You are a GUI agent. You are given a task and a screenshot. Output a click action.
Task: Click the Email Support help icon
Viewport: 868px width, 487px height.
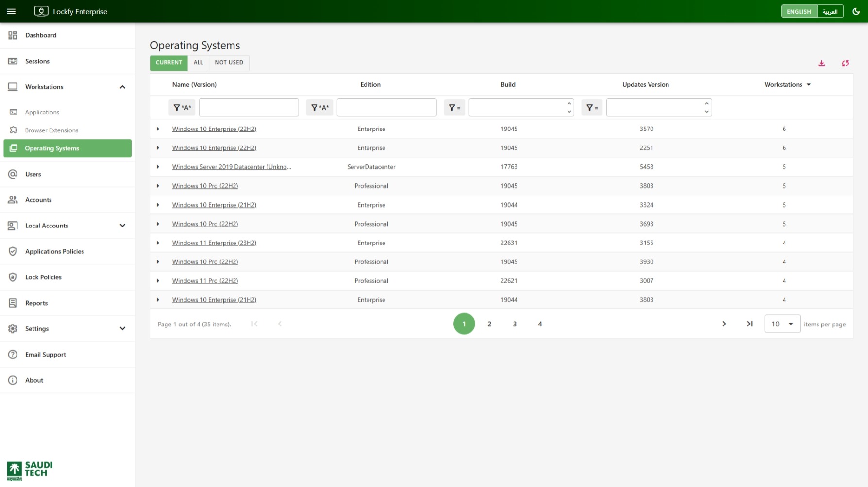(13, 354)
